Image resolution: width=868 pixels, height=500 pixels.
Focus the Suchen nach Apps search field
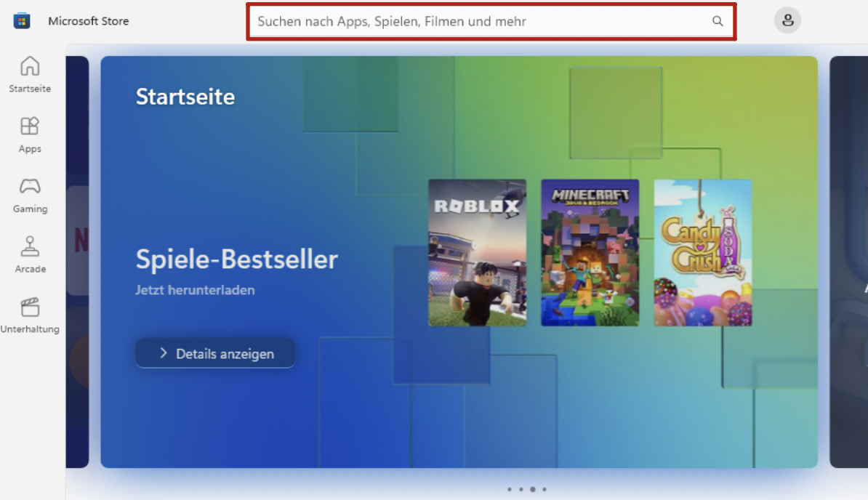pos(491,22)
